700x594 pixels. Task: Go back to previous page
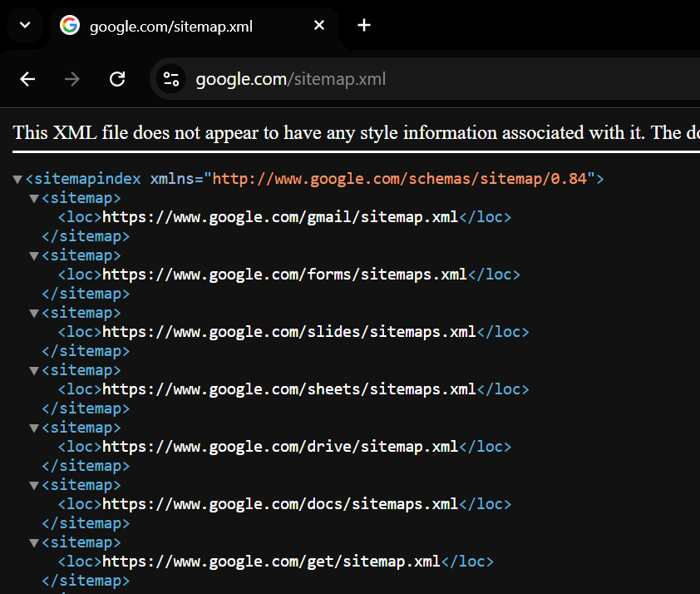click(27, 79)
